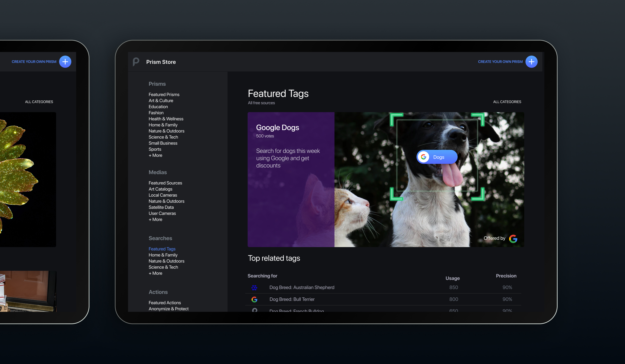Screen dimensions: 625x364
Task: Open door thumbnail in left tablet
Action: click(x=28, y=291)
